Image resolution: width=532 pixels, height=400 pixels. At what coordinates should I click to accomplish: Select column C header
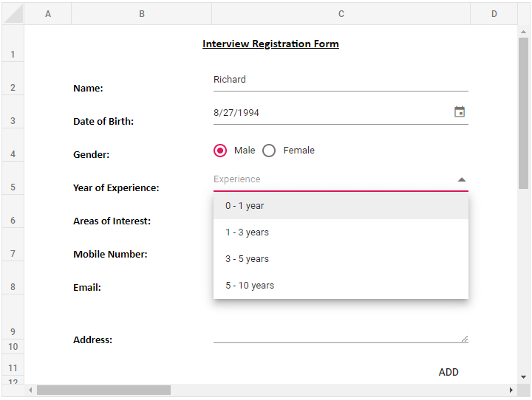tap(341, 14)
